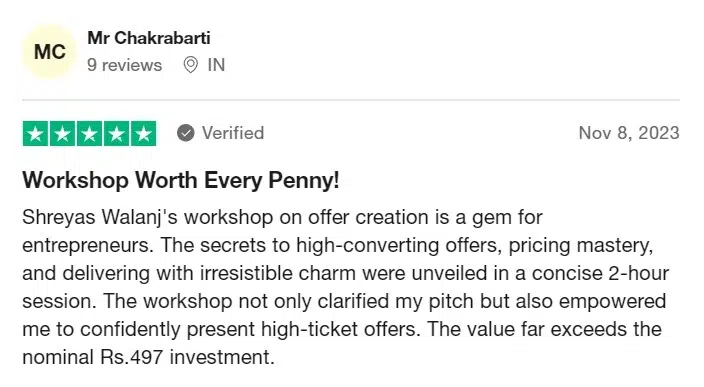Click the Nov 8, 2023 date
The image size is (704, 387).
(x=629, y=133)
